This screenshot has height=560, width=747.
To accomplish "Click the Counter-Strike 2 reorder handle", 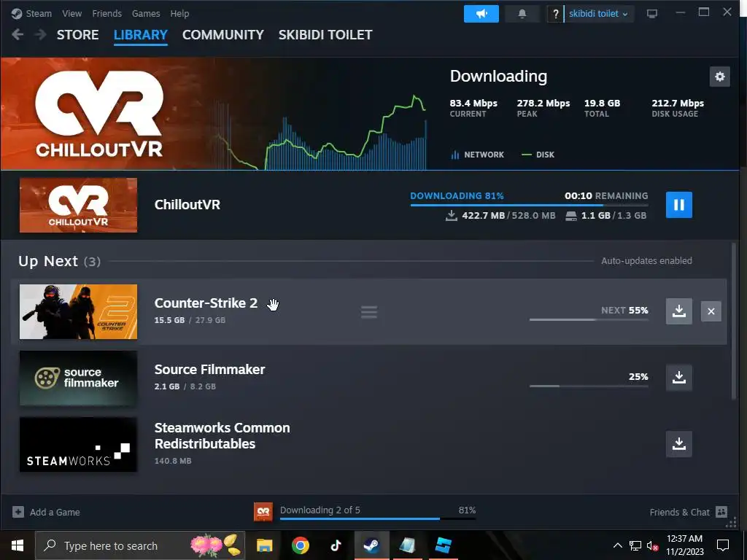I will pyautogui.click(x=368, y=312).
